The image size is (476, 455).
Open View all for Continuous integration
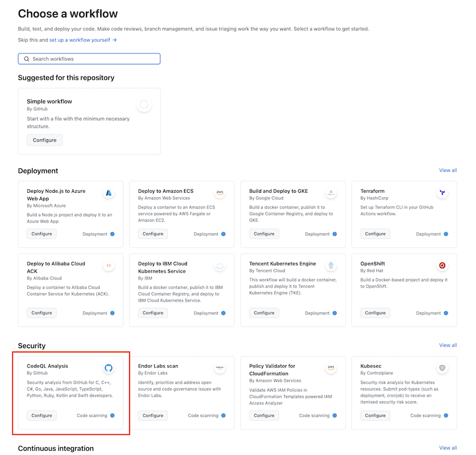(x=448, y=448)
